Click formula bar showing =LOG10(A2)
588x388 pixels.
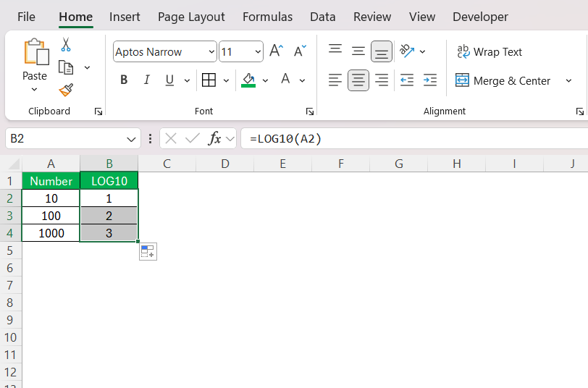414,139
